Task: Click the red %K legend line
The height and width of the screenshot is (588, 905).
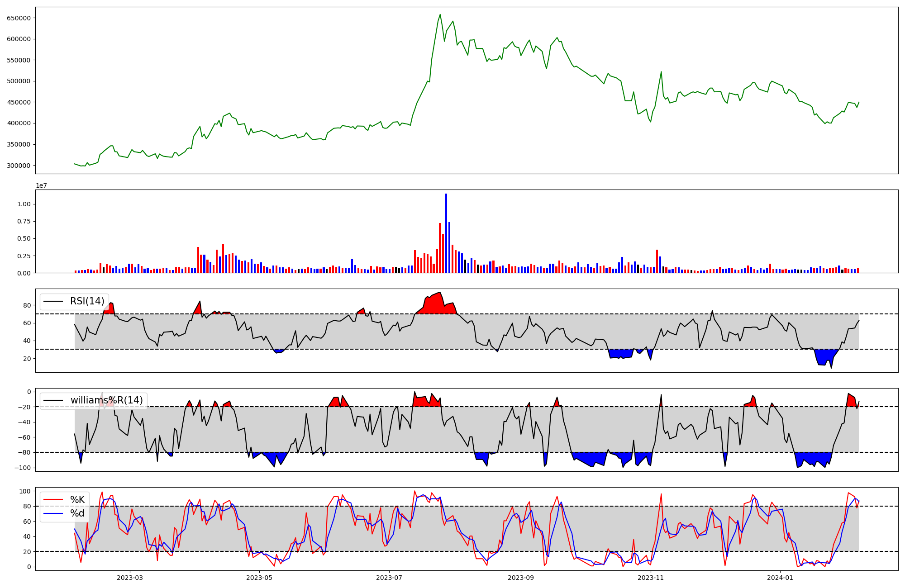Action: 53,500
